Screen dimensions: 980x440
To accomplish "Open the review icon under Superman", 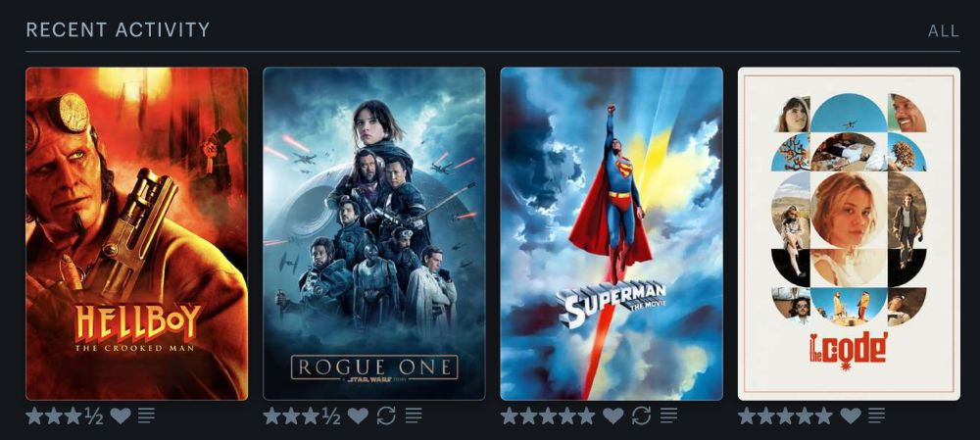I will (668, 416).
